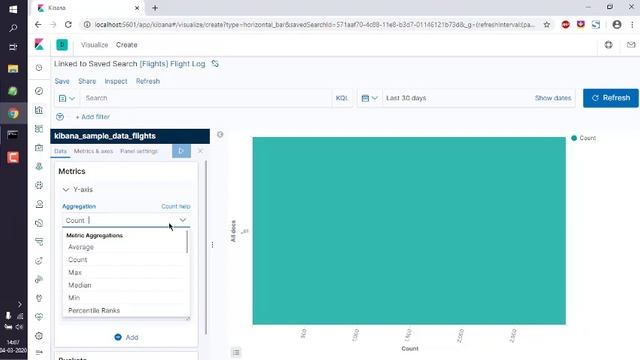640x360 pixels.
Task: Click Add filter link
Action: tap(93, 117)
